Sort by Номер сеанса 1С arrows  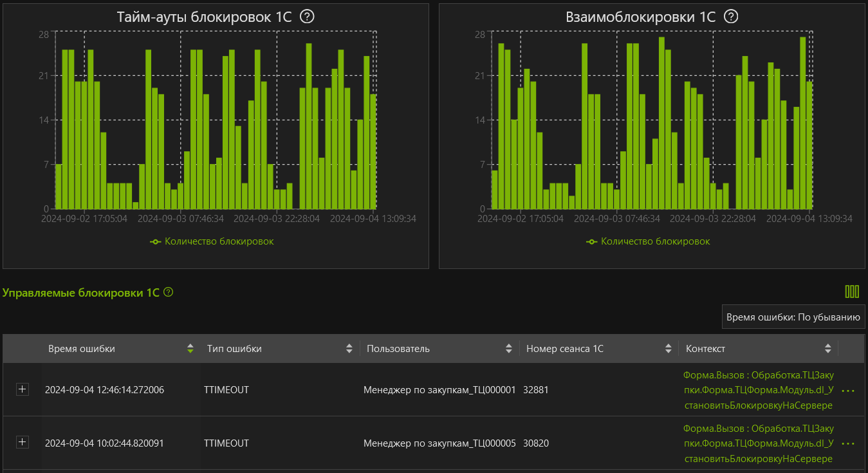[668, 349]
